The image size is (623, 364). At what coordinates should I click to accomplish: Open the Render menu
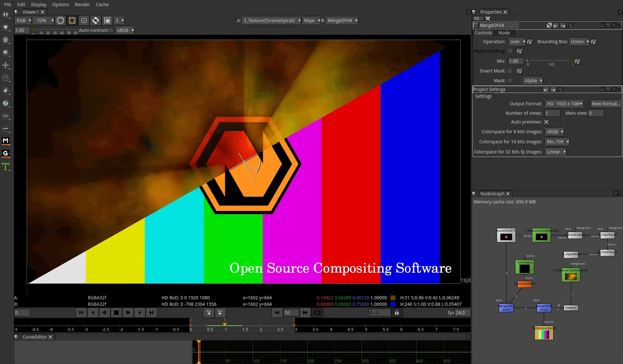[82, 5]
